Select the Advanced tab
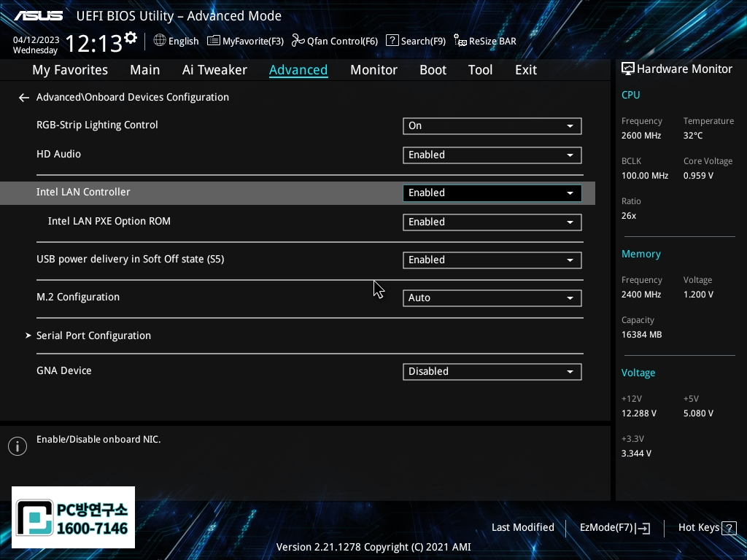Image resolution: width=747 pixels, height=560 pixels. (298, 70)
